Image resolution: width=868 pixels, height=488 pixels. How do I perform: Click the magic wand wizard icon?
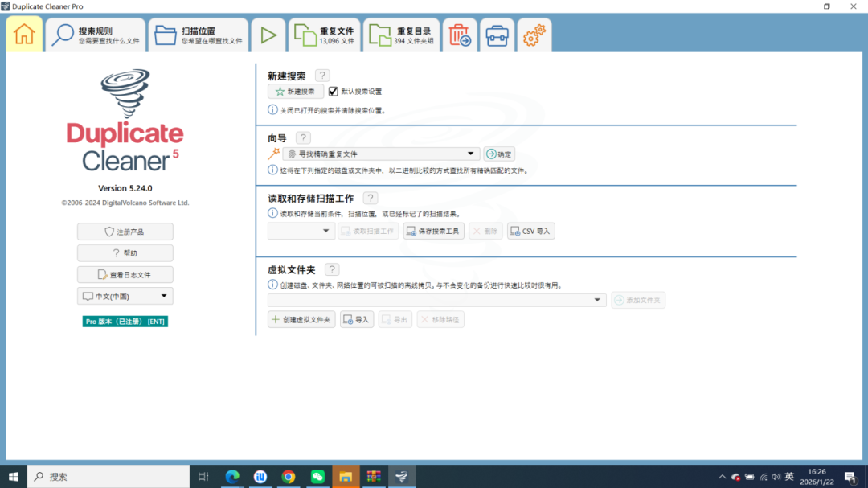pyautogui.click(x=274, y=154)
